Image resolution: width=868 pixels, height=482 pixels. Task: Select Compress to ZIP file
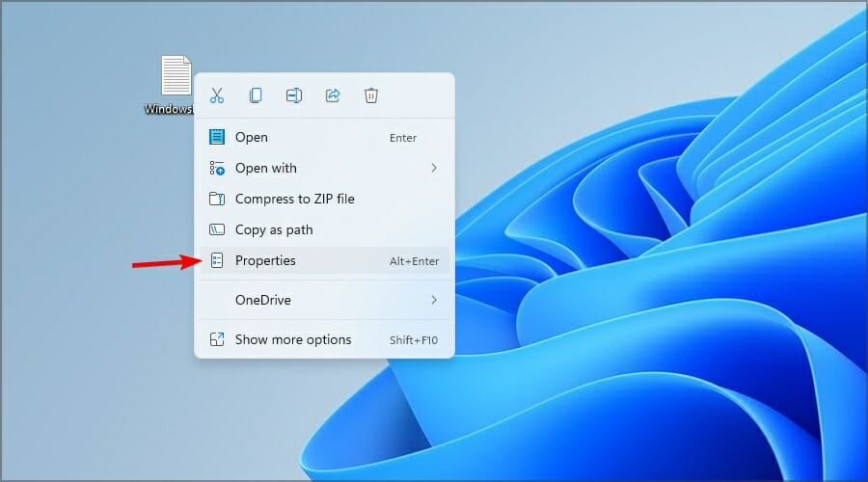coord(324,199)
